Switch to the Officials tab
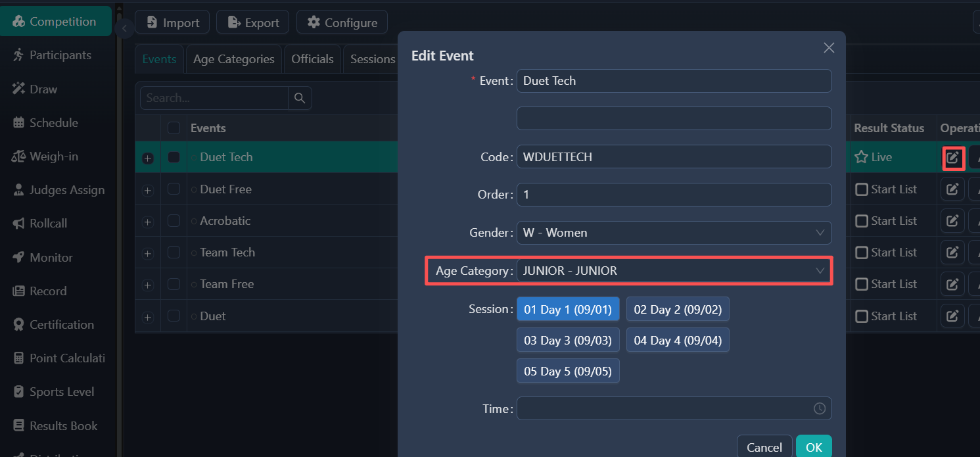 click(312, 59)
